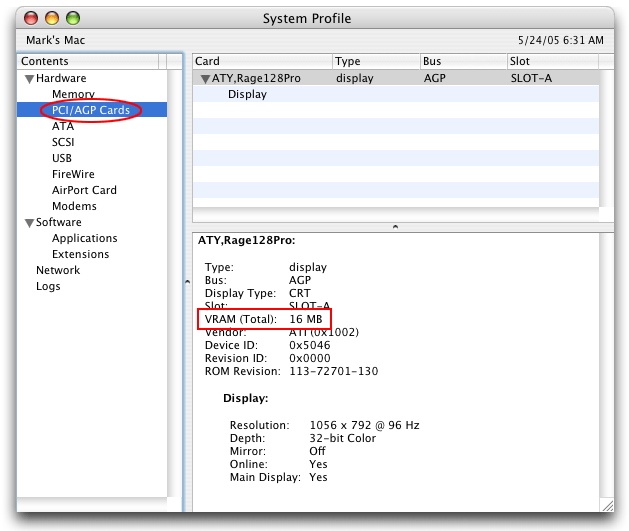Screen dimensions: 629x531
Task: Collapse the Software disclosure triangle
Action: click(x=29, y=223)
